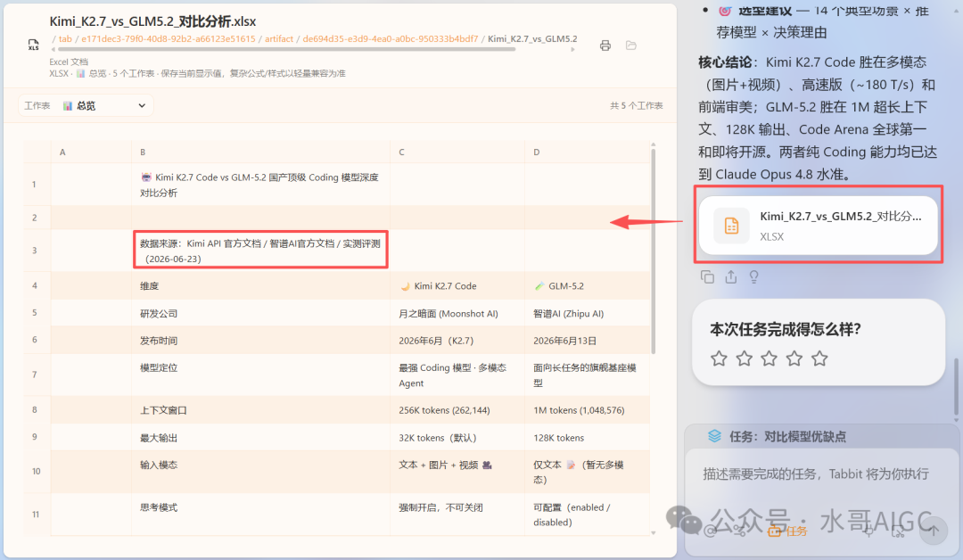Click the layers icon next to 任务：对比模型优缺点
The width and height of the screenshot is (963, 560).
point(714,436)
